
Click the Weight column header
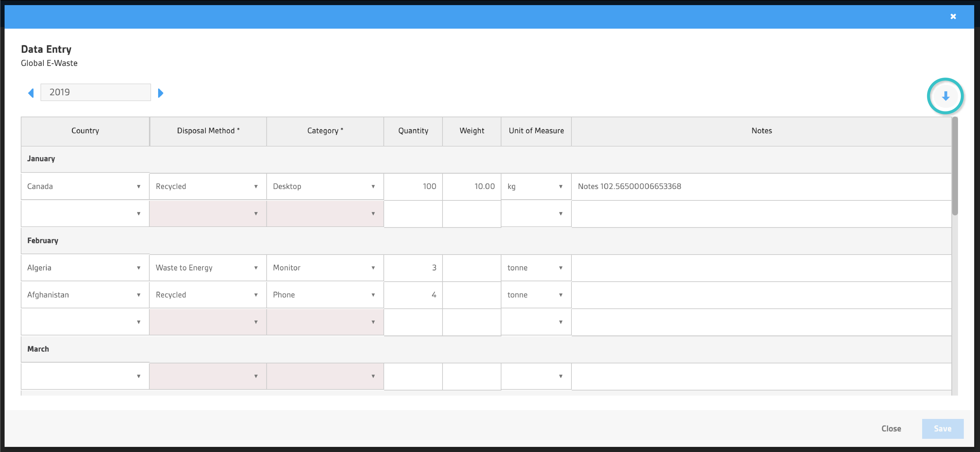click(472, 131)
